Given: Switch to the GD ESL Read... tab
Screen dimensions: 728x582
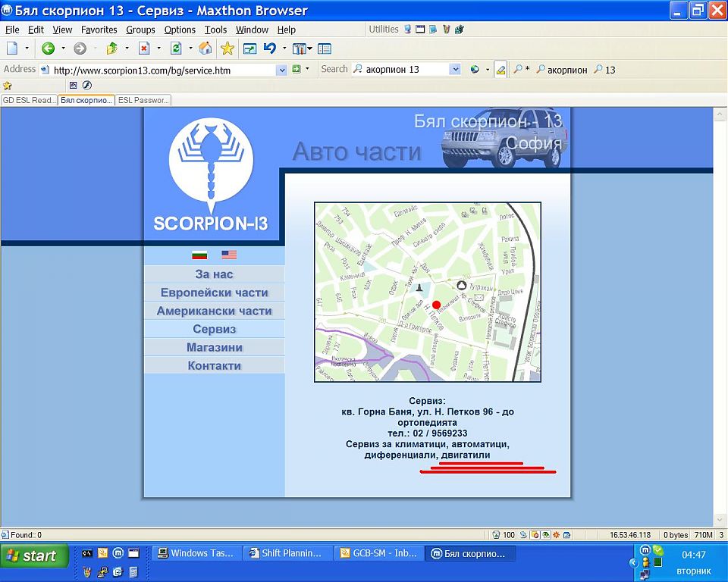Looking at the screenshot, I should coord(29,100).
